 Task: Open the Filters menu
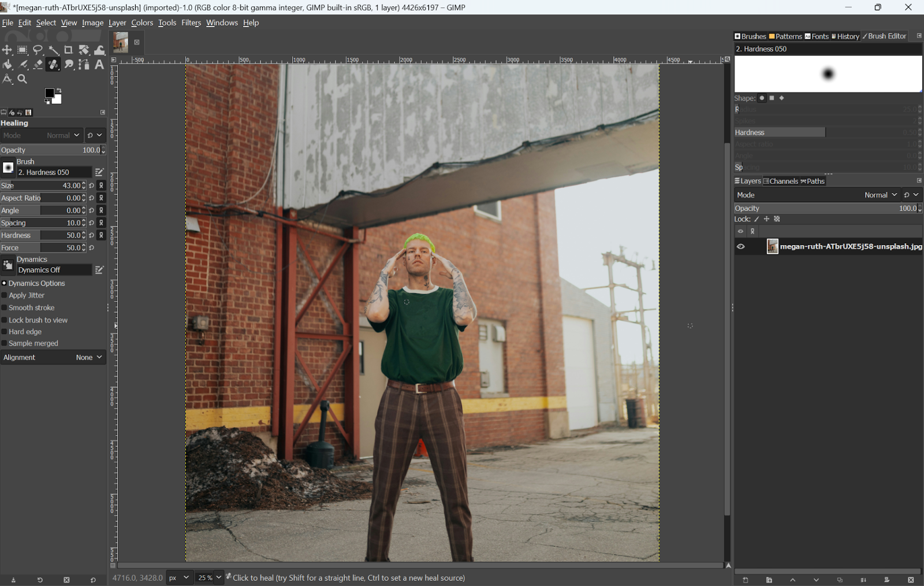tap(191, 23)
